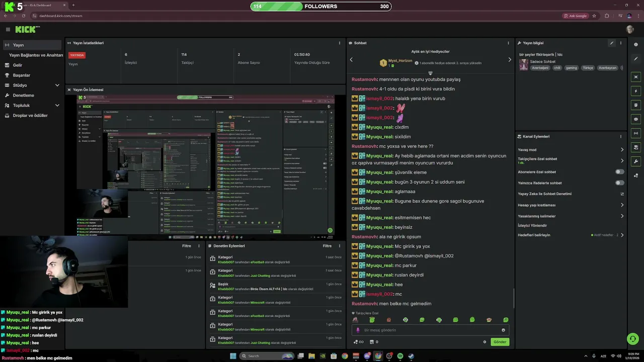Open Yayın İstatistikleri three-dot menu
This screenshot has width=644, height=362.
[x=340, y=43]
